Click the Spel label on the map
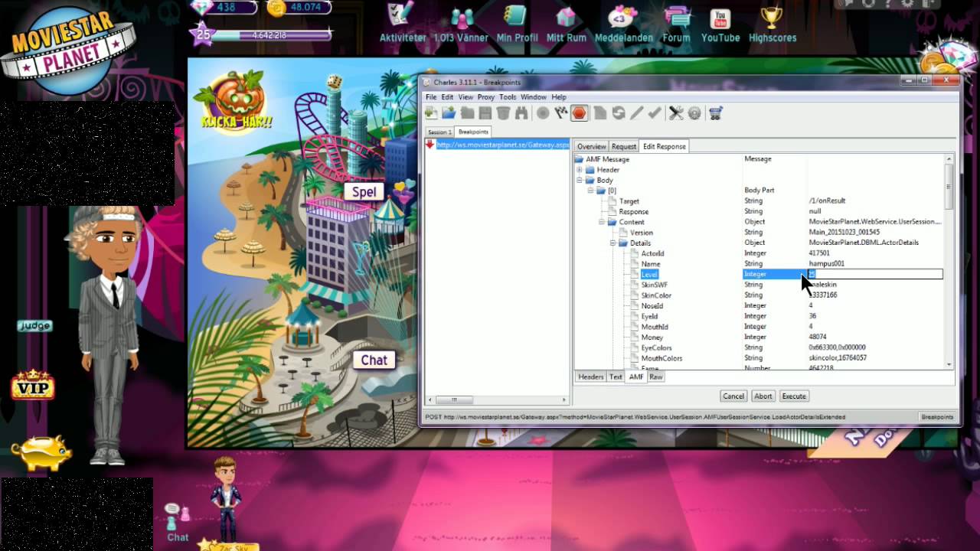The image size is (980, 551). coord(364,192)
